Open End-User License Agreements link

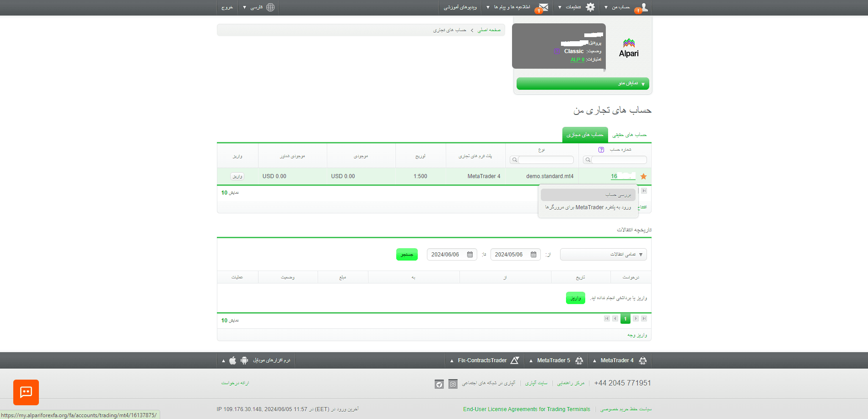tap(527, 409)
